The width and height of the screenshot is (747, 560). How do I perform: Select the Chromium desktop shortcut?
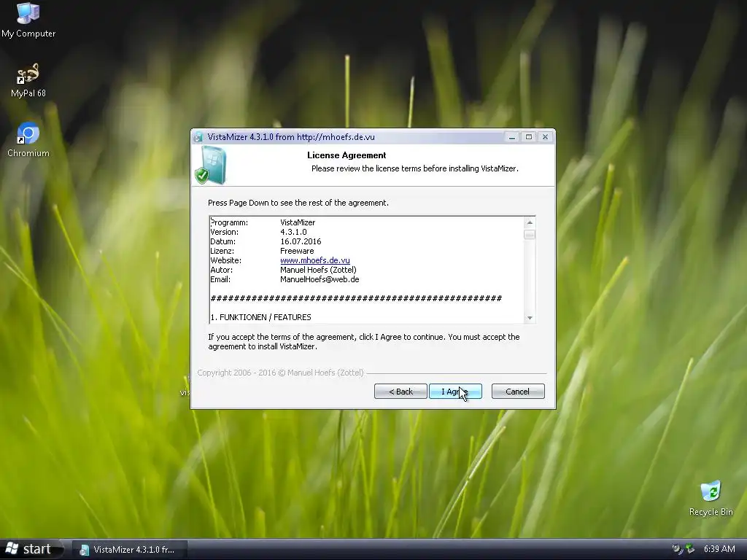[28, 140]
